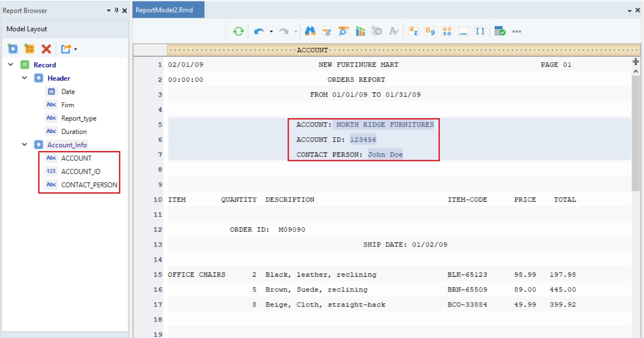Click the binoculars find icon
This screenshot has width=644, height=338.
pyautogui.click(x=310, y=32)
